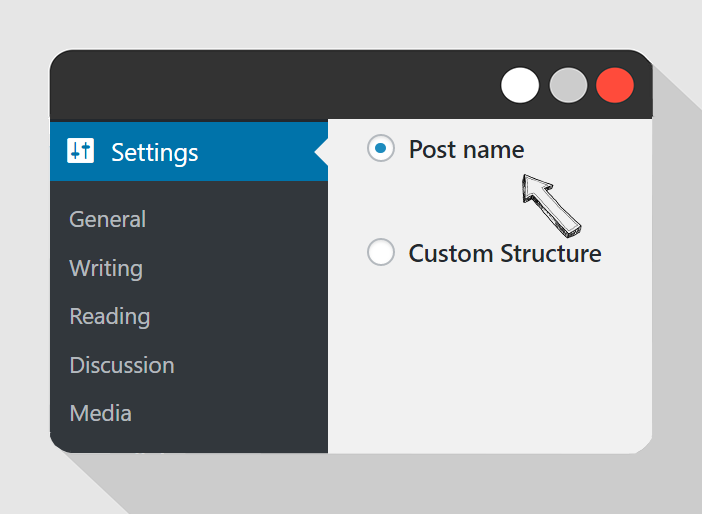Select the Custom Structure radio button

click(x=381, y=252)
